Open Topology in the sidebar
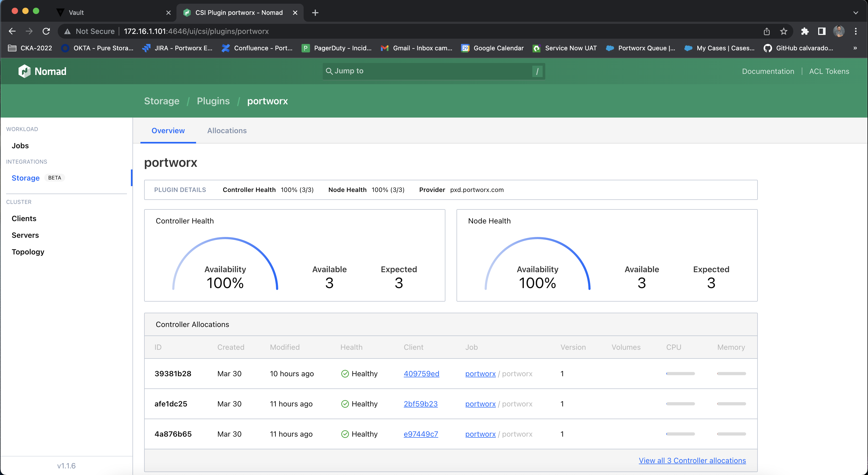868x475 pixels. tap(28, 252)
